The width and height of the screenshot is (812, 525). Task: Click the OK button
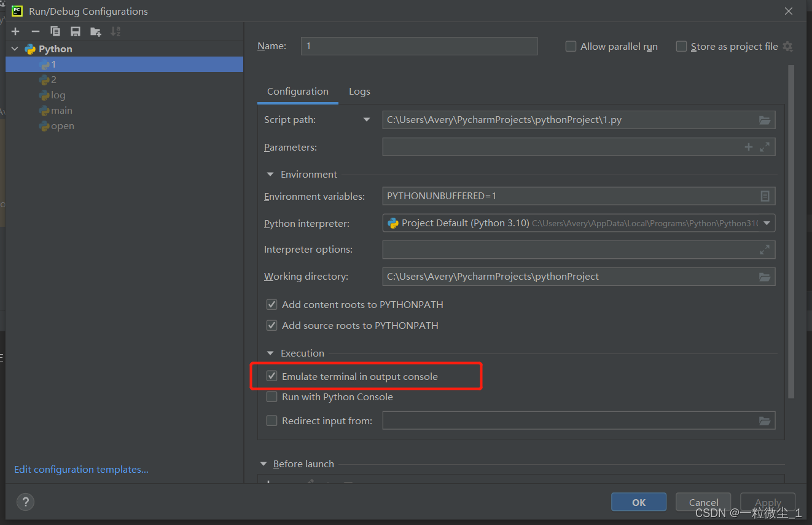(x=639, y=502)
